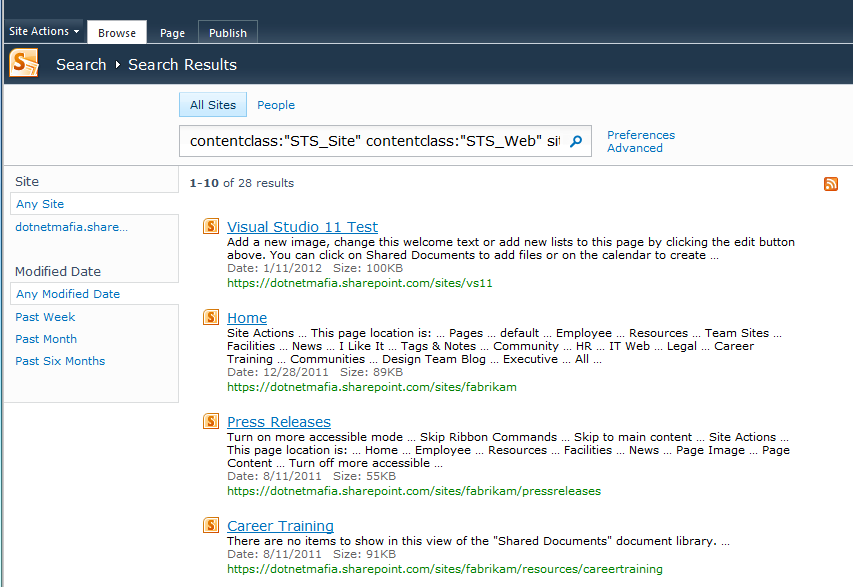Click the 'Modified Date' refinement heading
853x587 pixels.
pyautogui.click(x=58, y=271)
